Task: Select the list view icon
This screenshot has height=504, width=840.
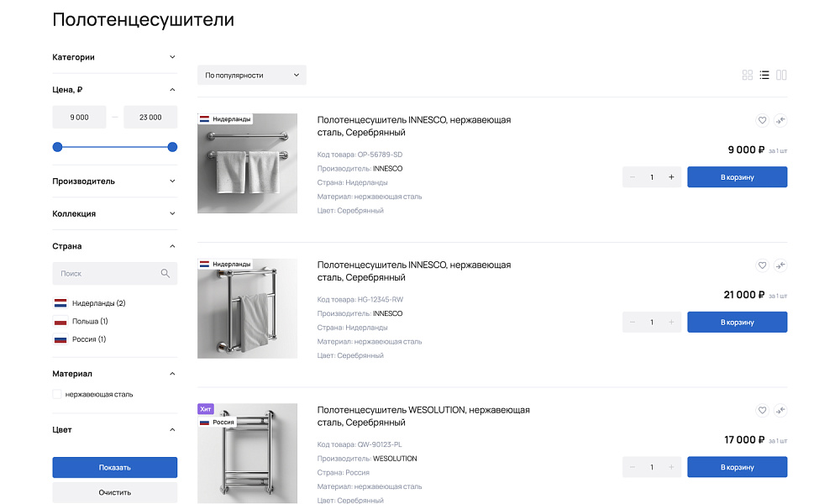Action: (764, 75)
